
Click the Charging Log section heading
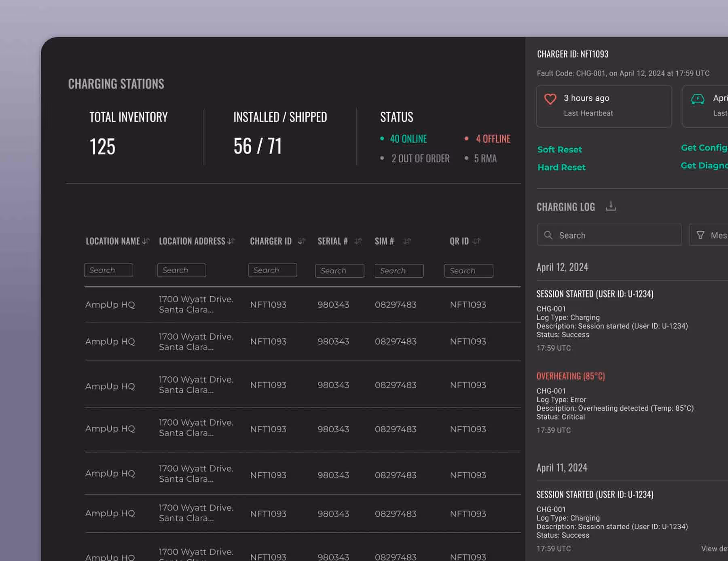tap(566, 207)
